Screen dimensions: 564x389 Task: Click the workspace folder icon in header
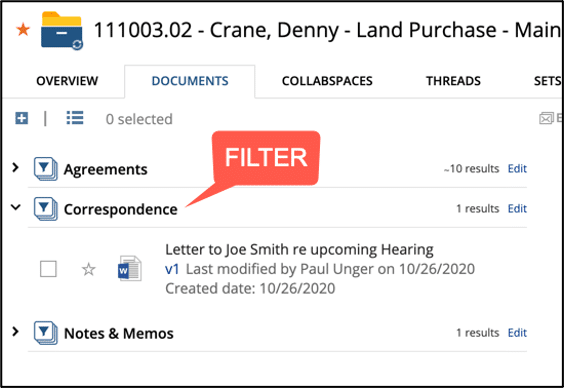pyautogui.click(x=62, y=31)
